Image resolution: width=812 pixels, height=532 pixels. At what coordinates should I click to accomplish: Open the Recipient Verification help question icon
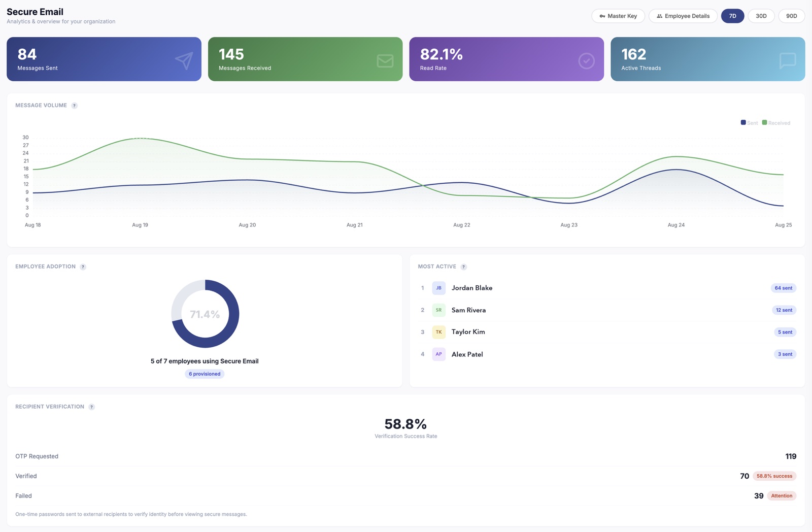(92, 407)
